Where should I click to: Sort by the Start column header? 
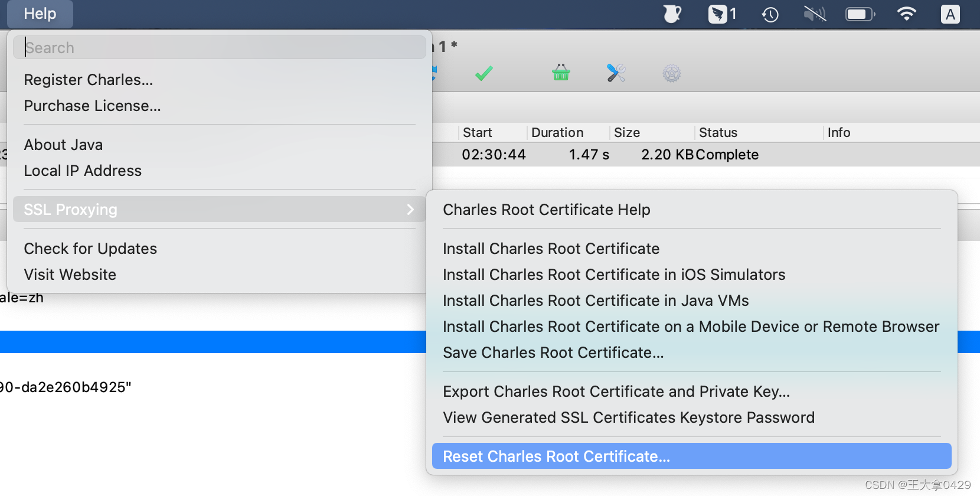[x=493, y=132]
